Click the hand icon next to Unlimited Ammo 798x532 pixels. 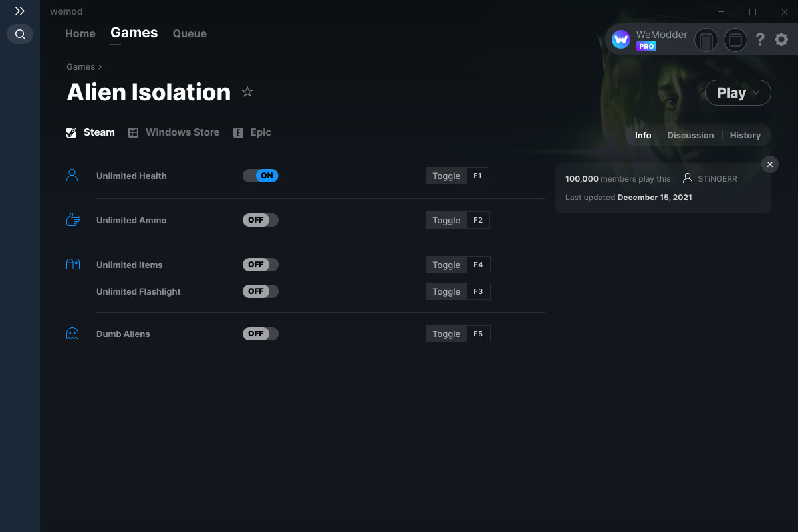tap(72, 219)
